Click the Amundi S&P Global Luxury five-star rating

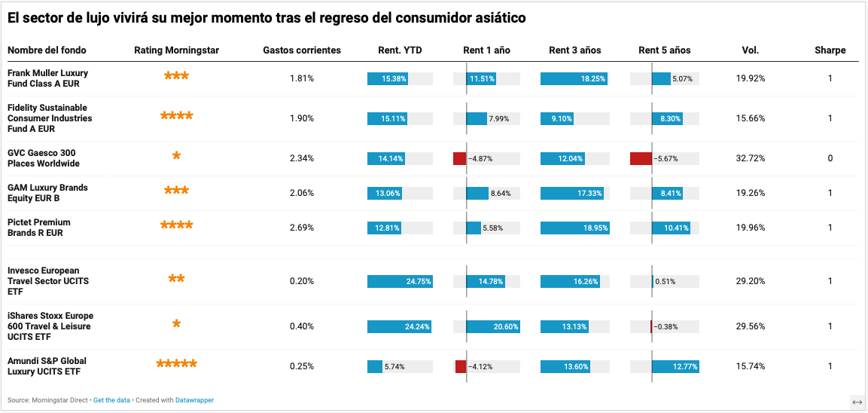(176, 365)
